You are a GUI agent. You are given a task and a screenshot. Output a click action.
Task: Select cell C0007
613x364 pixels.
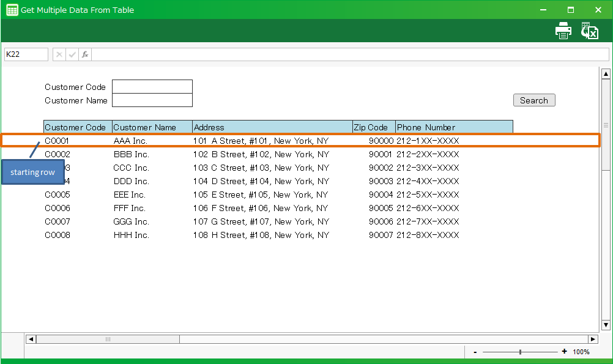(58, 221)
